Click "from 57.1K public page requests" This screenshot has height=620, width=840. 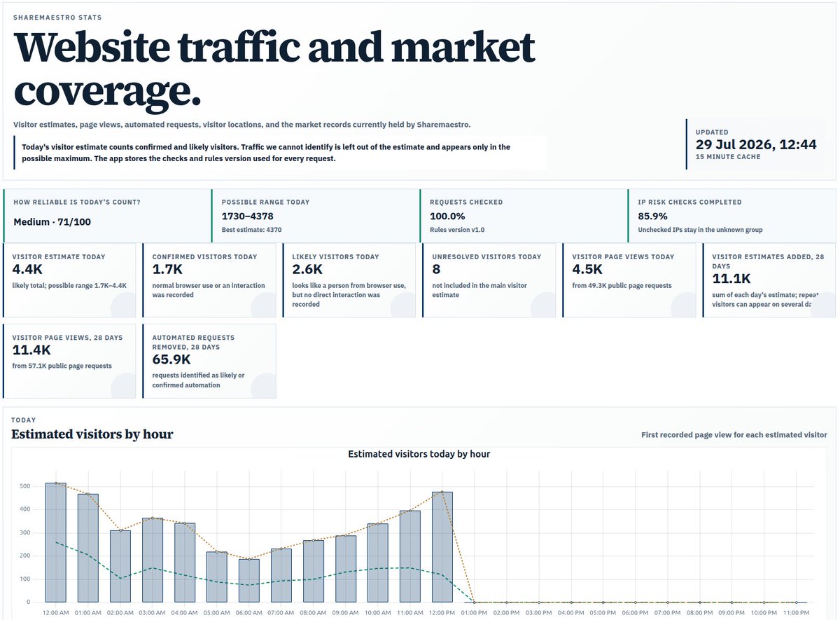click(x=62, y=366)
